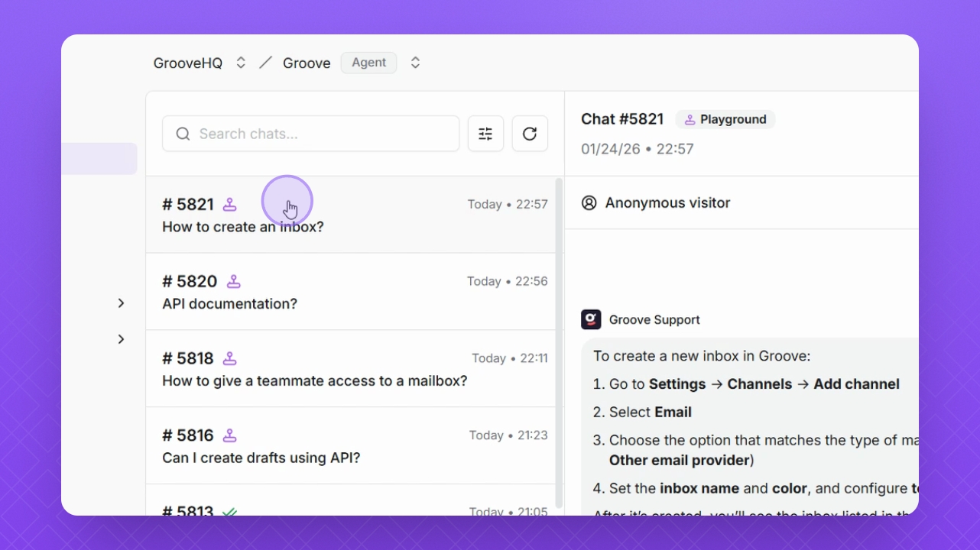This screenshot has height=550, width=980.
Task: Click the Groove breadcrumb name
Action: (307, 63)
